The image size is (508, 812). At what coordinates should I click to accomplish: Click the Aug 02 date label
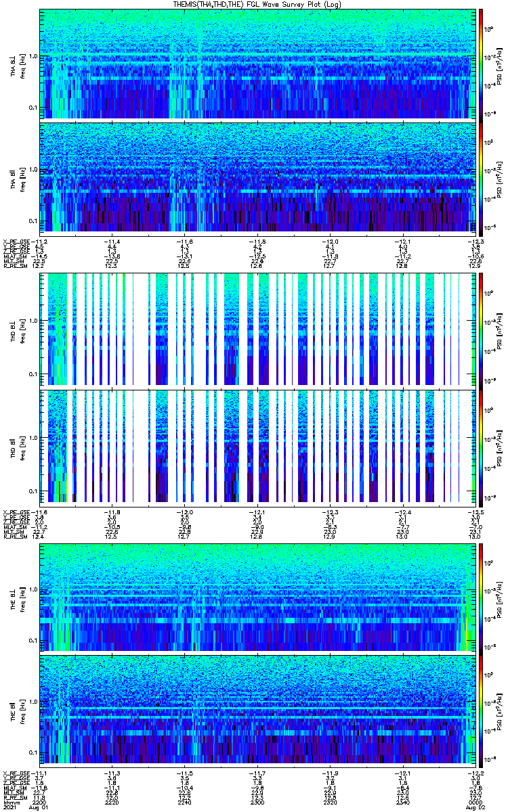coord(476,809)
